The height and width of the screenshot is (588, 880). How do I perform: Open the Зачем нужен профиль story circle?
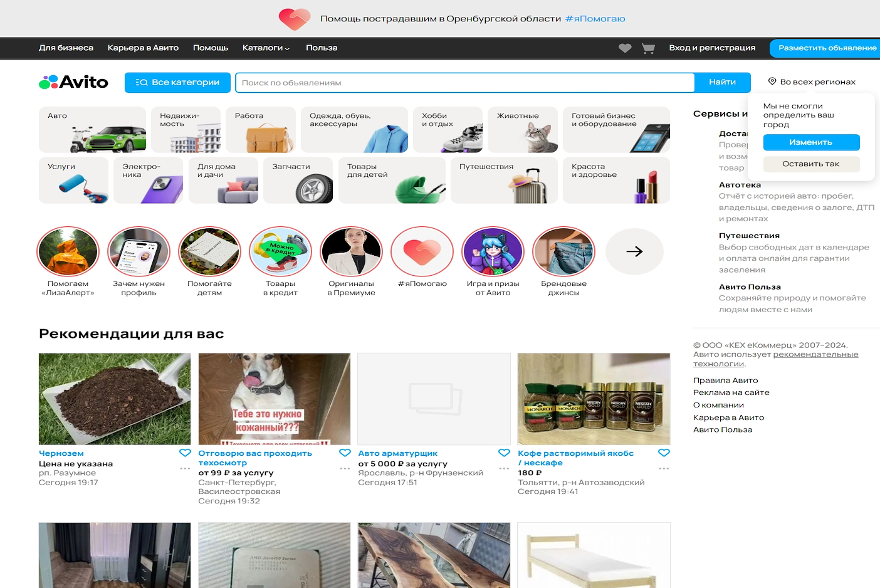pyautogui.click(x=139, y=251)
